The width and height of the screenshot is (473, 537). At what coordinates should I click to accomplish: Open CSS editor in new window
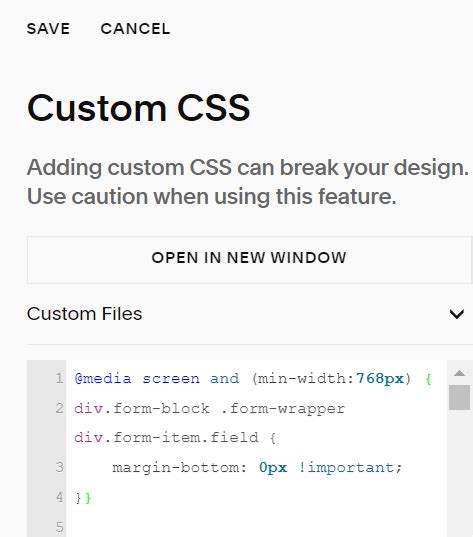(x=249, y=259)
